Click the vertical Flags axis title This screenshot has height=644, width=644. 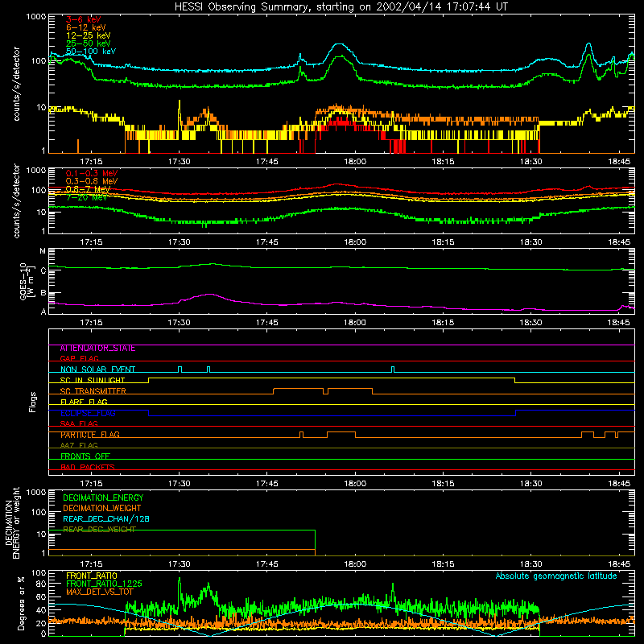click(x=33, y=402)
